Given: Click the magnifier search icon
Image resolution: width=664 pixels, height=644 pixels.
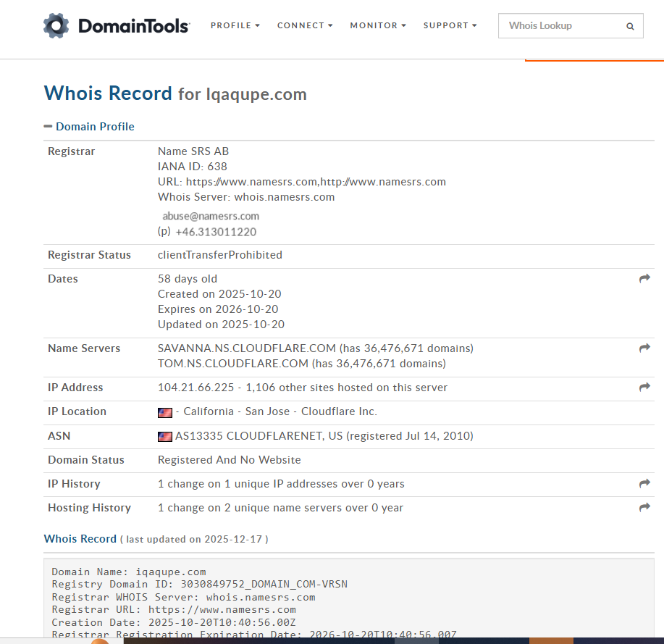Looking at the screenshot, I should pyautogui.click(x=630, y=26).
